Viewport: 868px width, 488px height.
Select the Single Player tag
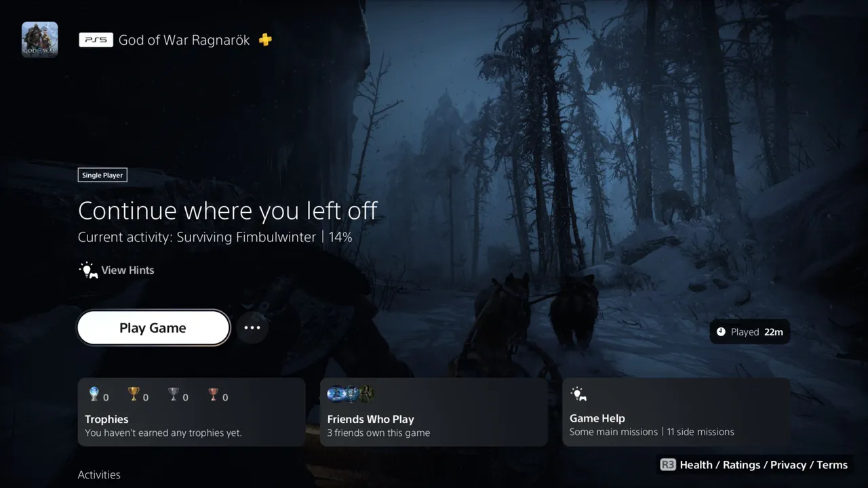click(102, 175)
